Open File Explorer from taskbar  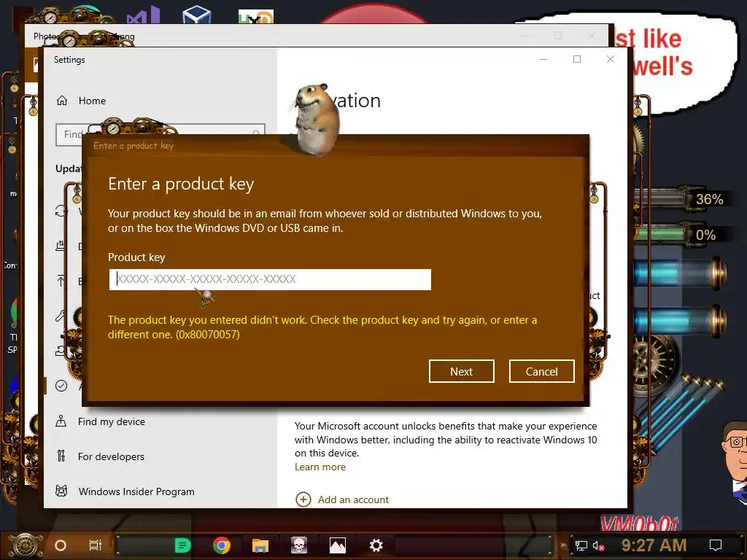coord(260,545)
